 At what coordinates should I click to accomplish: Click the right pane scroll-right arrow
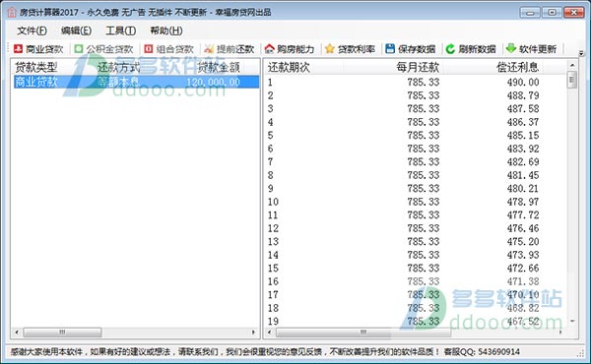click(x=560, y=333)
